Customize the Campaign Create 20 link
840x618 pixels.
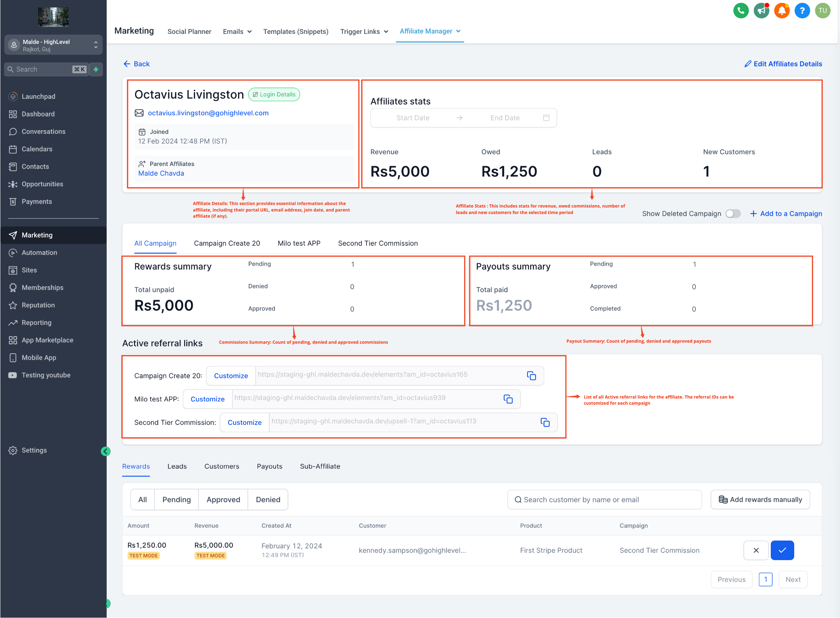tap(231, 375)
